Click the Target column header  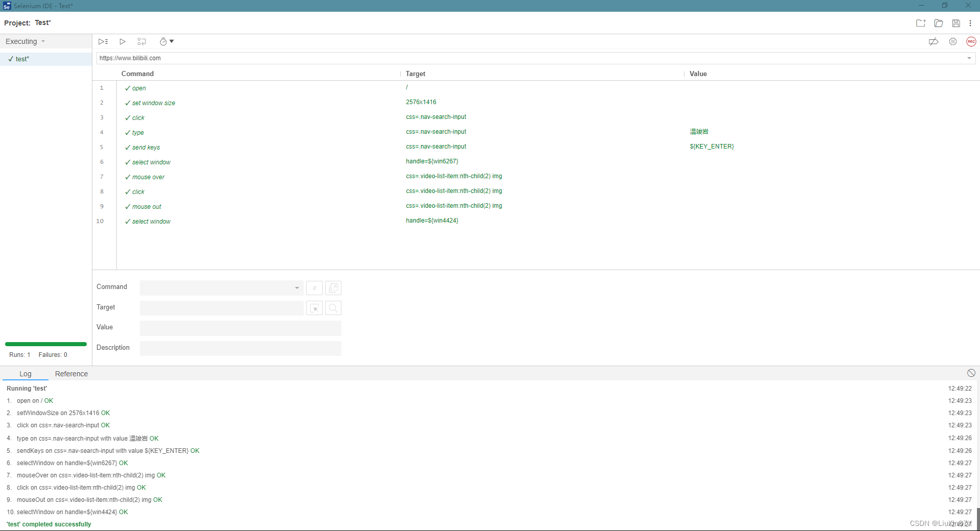click(x=415, y=74)
